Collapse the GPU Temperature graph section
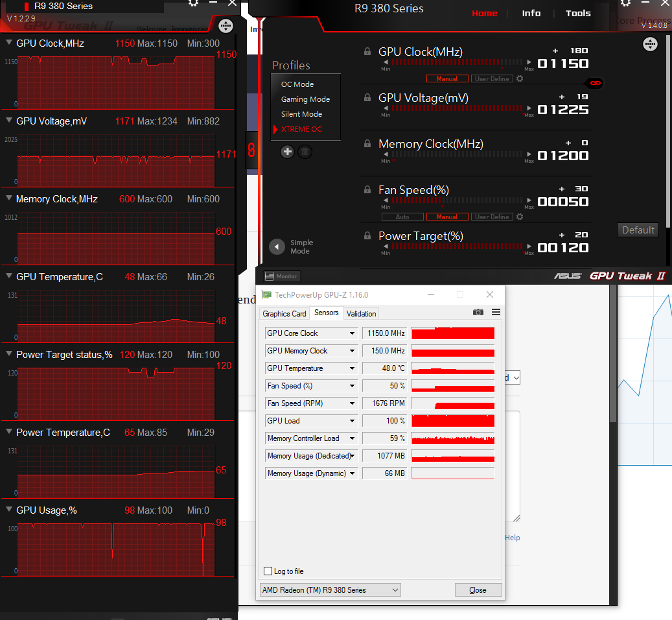This screenshot has width=672, height=620. click(x=9, y=276)
